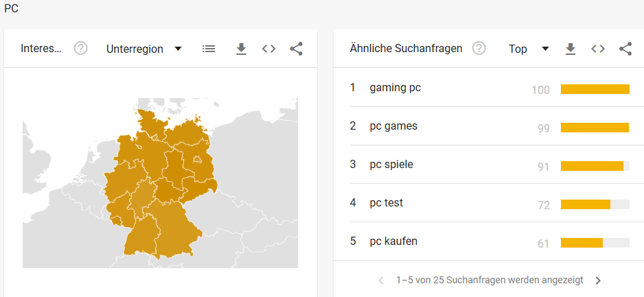Screen dimensions: 644x297
Task: Open the 'pc games' query
Action: click(x=393, y=126)
